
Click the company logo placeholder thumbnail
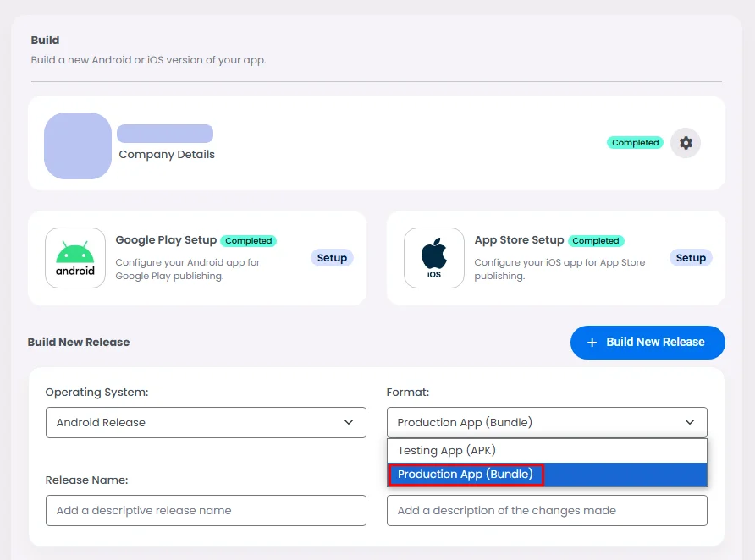pos(78,145)
